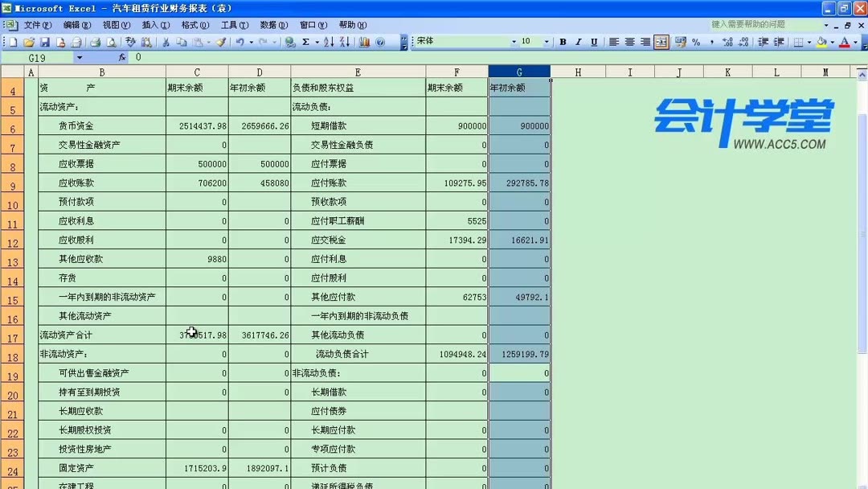
Task: Click the Save button
Action: tap(44, 42)
